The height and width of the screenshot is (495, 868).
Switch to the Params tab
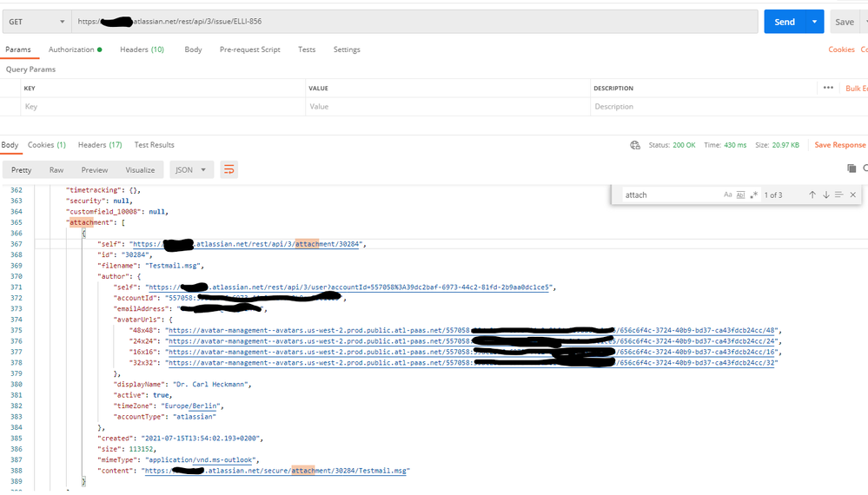18,49
